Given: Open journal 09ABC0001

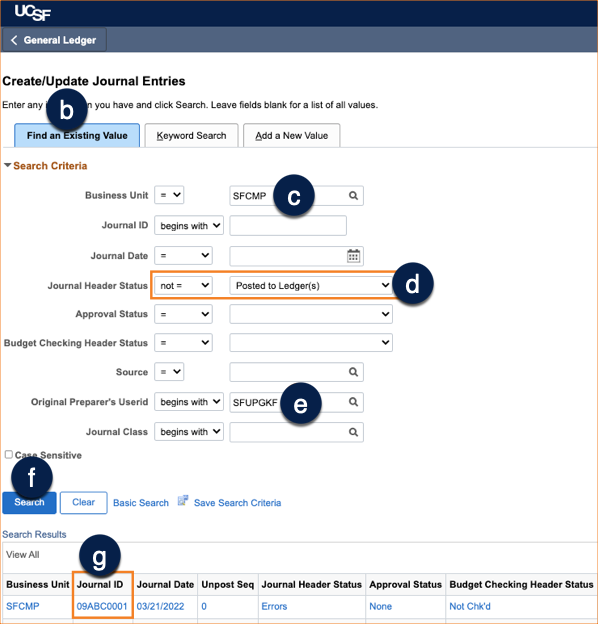Looking at the screenshot, I should pos(102,606).
